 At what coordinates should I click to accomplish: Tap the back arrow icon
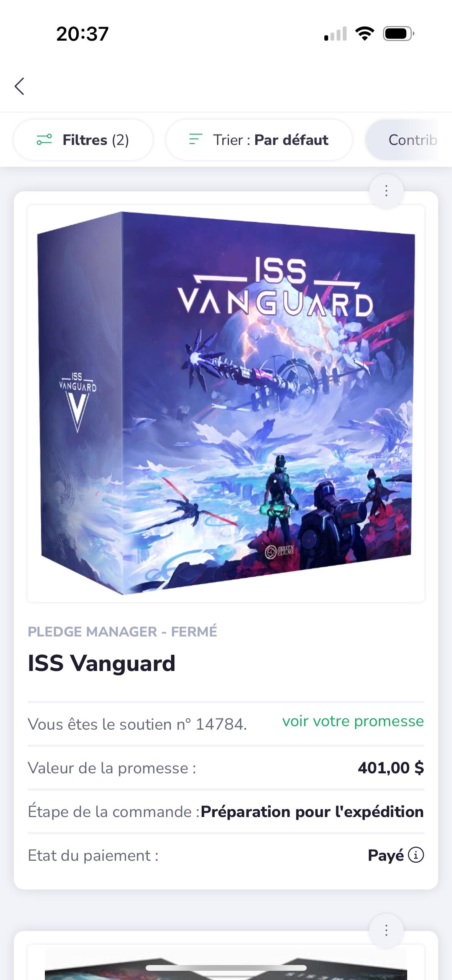click(20, 86)
